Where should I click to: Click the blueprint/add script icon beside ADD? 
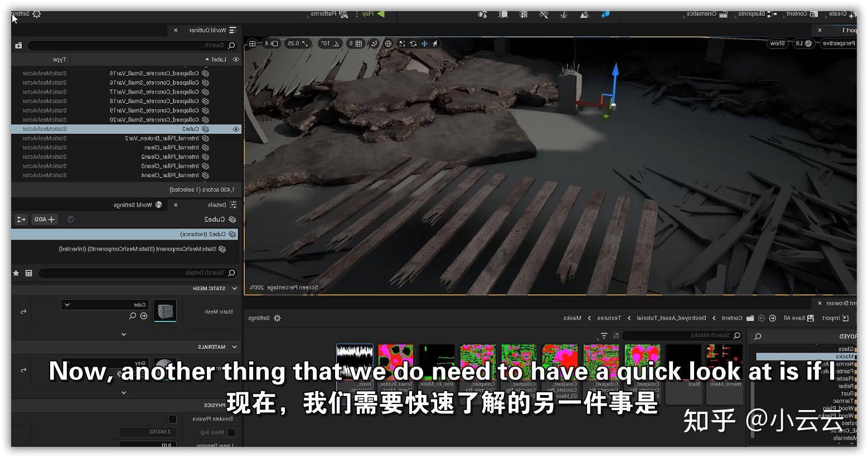(x=21, y=220)
